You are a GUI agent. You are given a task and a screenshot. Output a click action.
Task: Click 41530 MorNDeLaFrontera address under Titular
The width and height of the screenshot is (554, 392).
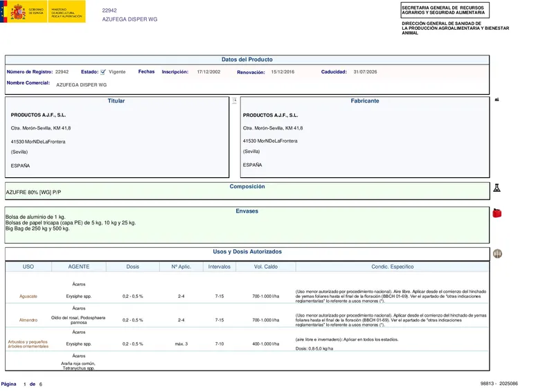point(38,142)
